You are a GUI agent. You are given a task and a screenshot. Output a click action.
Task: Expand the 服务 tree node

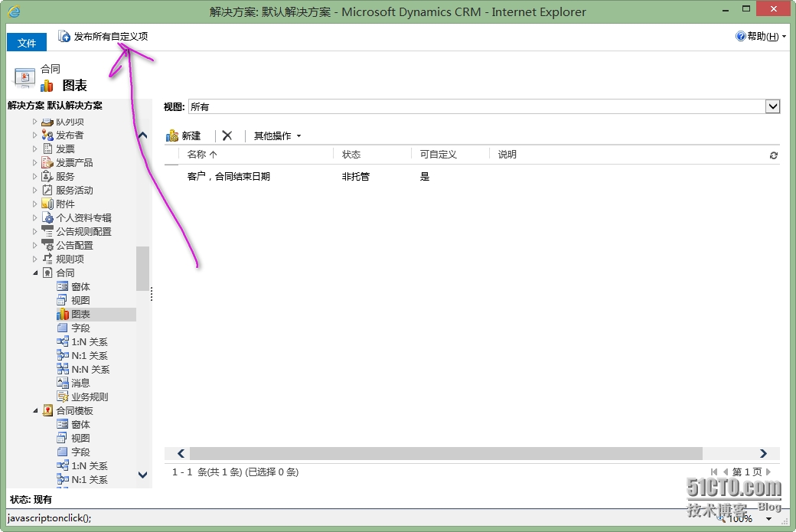(34, 176)
